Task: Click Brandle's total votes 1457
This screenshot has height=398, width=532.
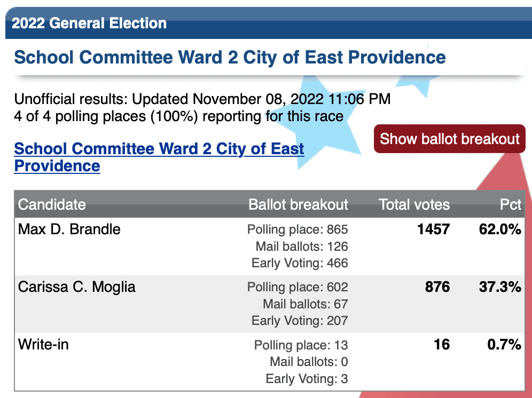Action: (433, 229)
